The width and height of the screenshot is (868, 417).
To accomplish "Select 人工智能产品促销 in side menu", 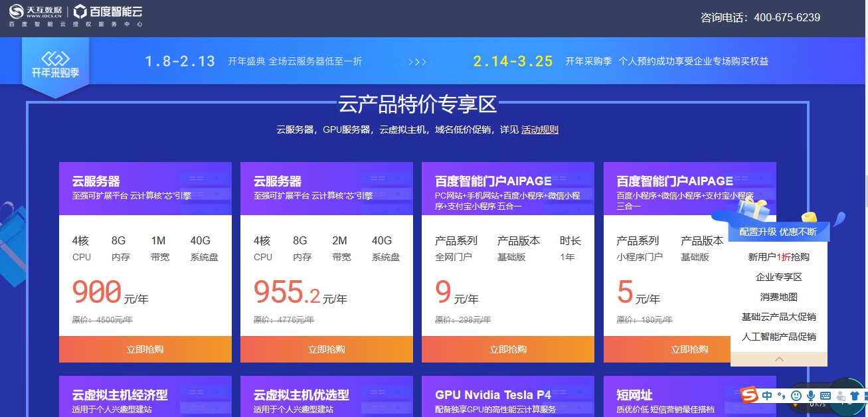I will [779, 337].
